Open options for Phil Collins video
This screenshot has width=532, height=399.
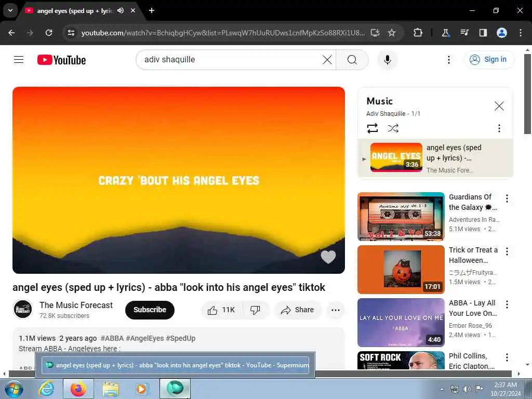tap(507, 357)
